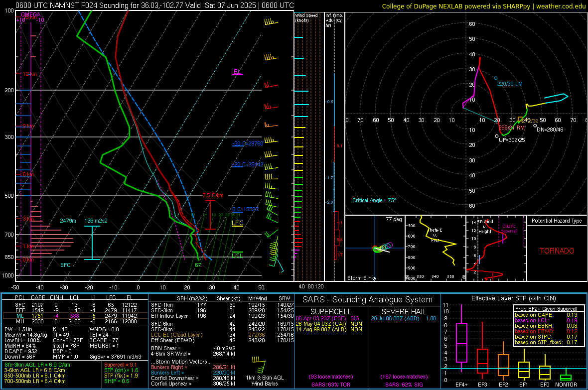
Task: Click the '-30 C=29760' height label
Action: [248, 143]
